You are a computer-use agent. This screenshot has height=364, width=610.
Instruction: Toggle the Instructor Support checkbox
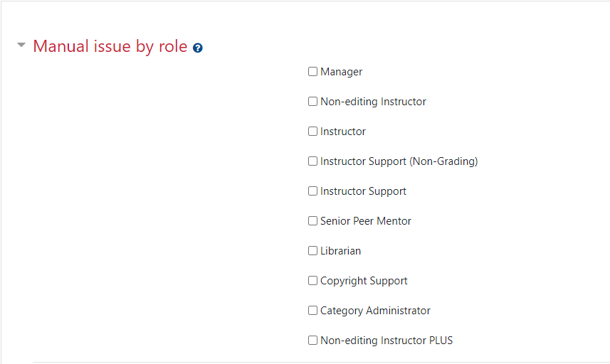pyautogui.click(x=312, y=191)
